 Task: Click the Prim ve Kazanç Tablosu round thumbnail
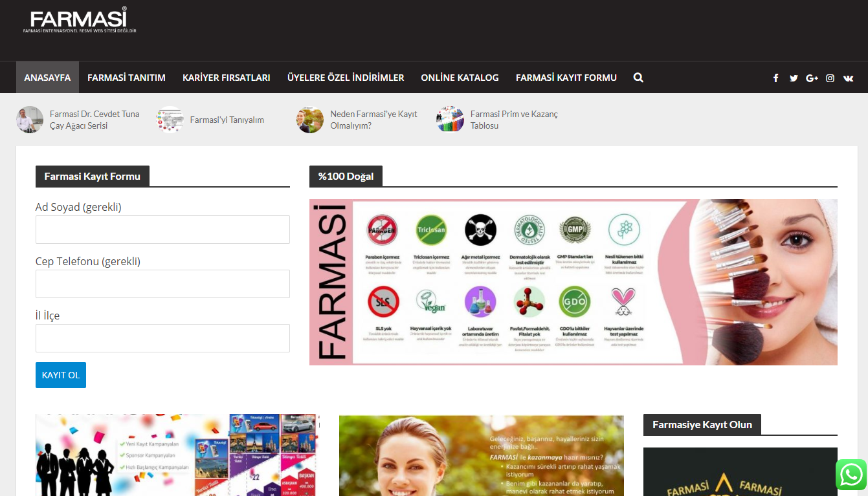pos(451,120)
